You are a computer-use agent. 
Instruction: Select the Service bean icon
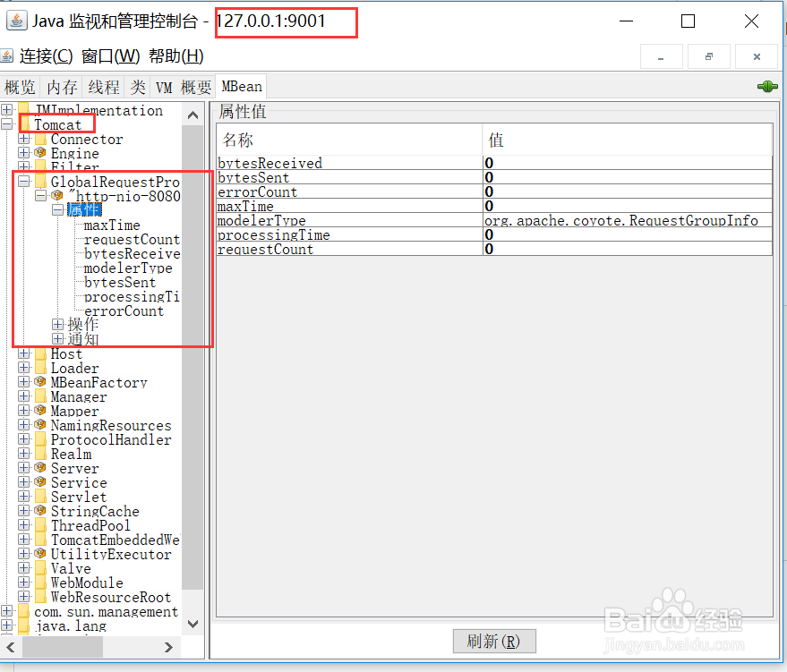(40, 482)
